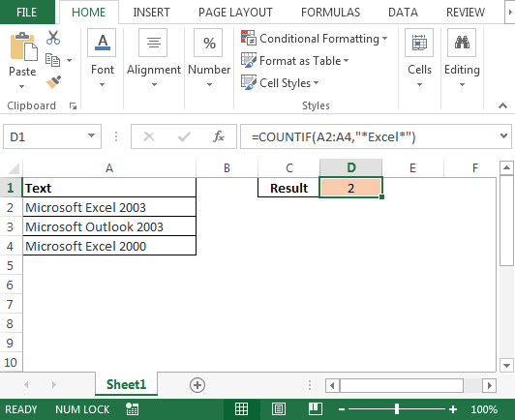This screenshot has height=420, width=515.
Task: Open Cell Styles dropdown arrow
Action: (316, 83)
